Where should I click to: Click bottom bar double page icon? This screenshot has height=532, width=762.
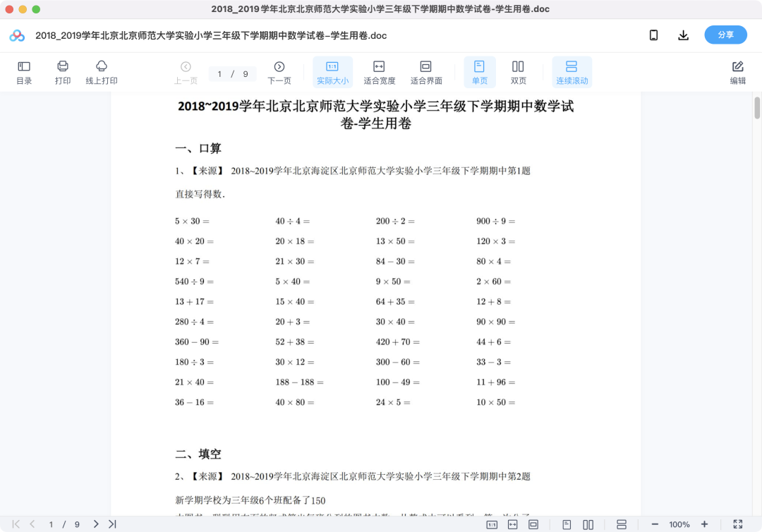[588, 524]
